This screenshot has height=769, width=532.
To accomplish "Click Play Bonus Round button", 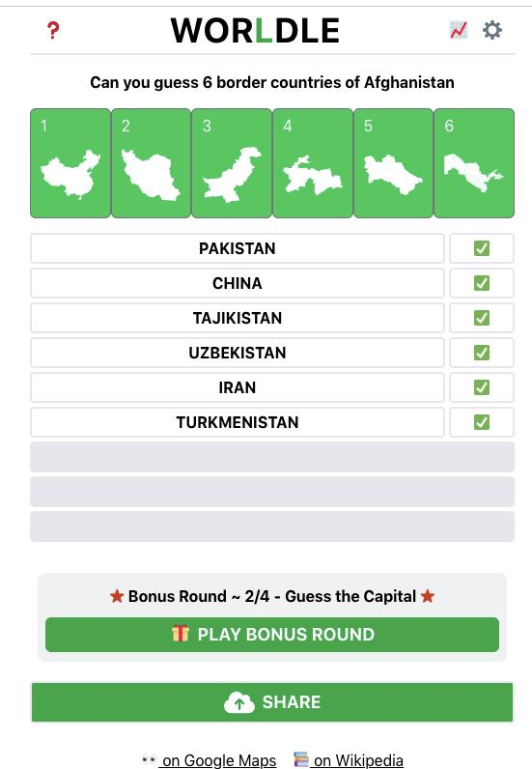I will [272, 635].
